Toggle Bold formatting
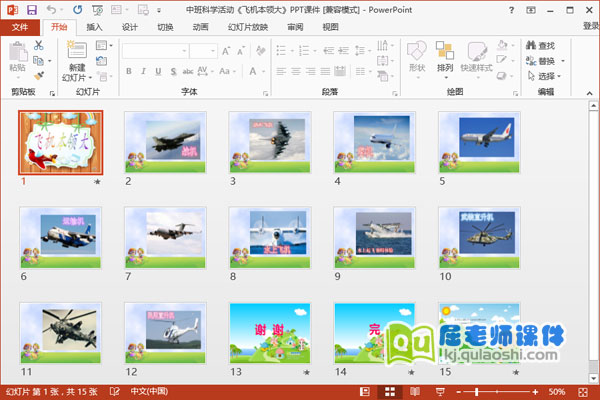 pos(130,71)
